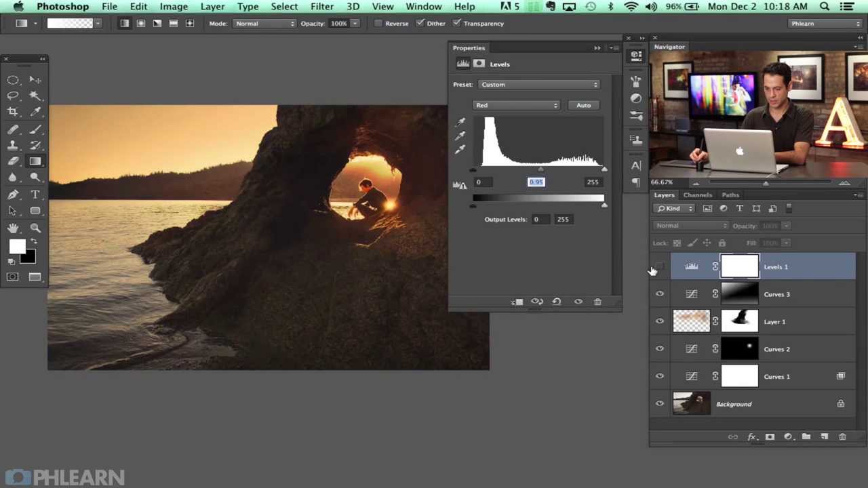Toggle the Reverse checkbox

pos(378,24)
